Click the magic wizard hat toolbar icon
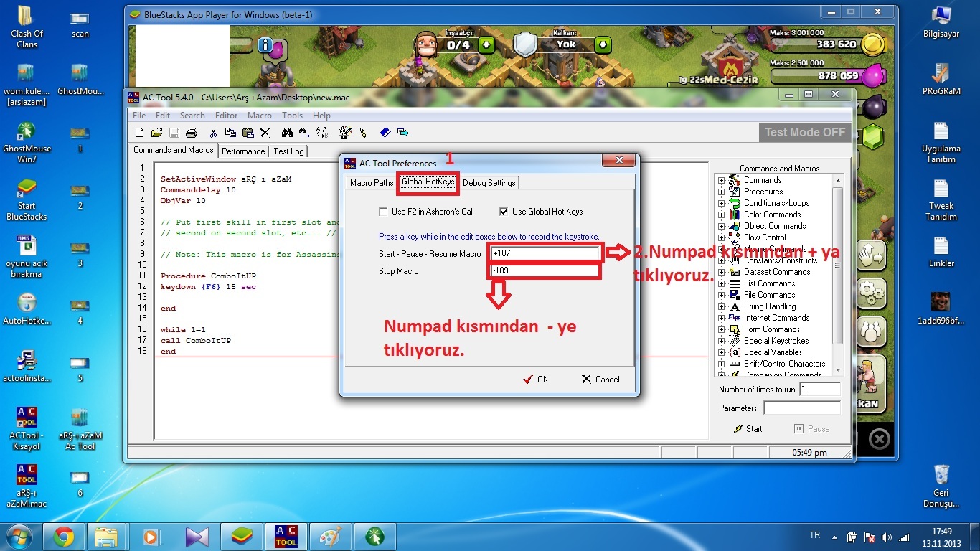Screen dimensions: 980x551 click(x=345, y=133)
